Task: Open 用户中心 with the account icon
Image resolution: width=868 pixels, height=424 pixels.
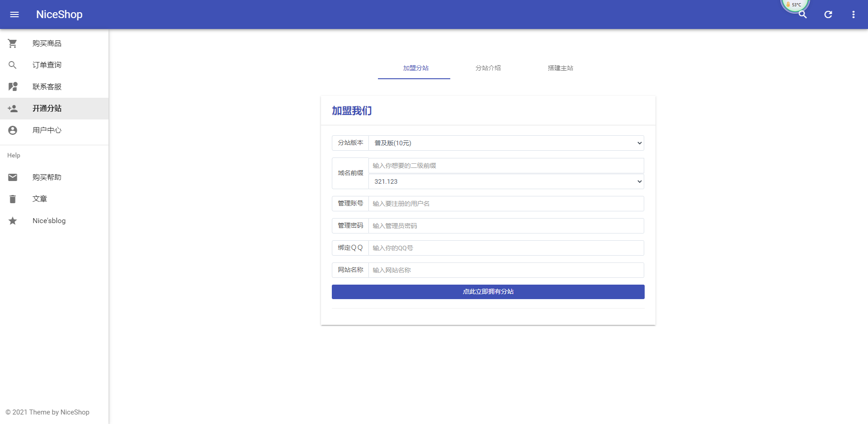Action: pos(12,130)
